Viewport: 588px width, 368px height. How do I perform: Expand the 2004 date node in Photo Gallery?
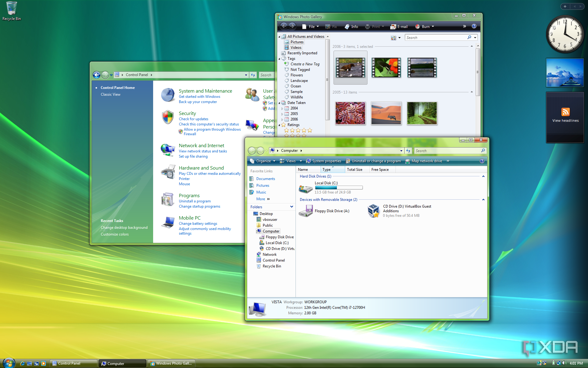pyautogui.click(x=282, y=108)
